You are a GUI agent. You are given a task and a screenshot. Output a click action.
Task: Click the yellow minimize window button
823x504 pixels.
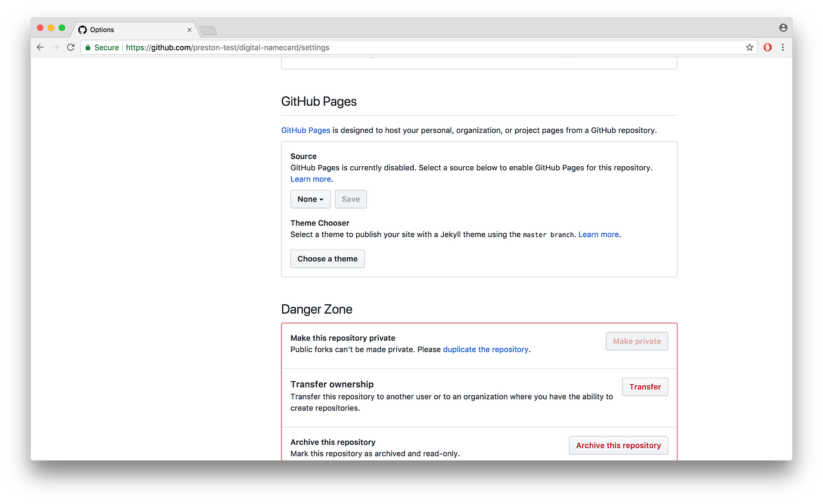coord(51,28)
